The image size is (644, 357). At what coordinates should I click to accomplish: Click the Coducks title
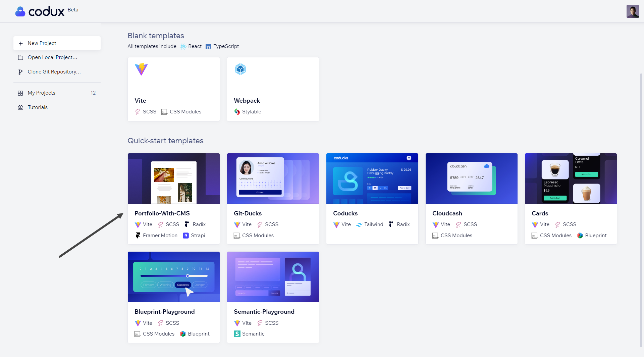(345, 213)
